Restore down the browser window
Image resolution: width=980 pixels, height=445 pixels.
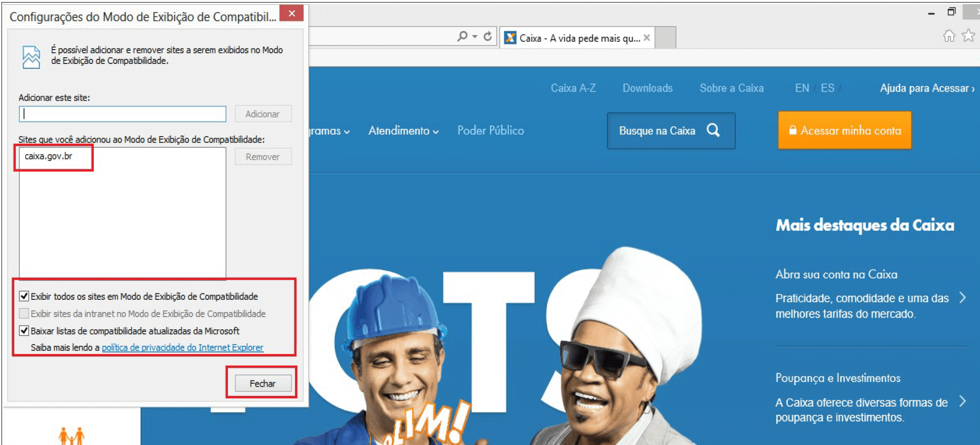click(x=951, y=12)
